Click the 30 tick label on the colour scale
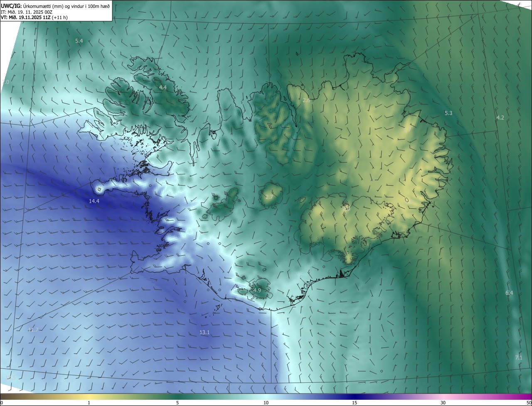The width and height of the screenshot is (532, 406). (443, 403)
